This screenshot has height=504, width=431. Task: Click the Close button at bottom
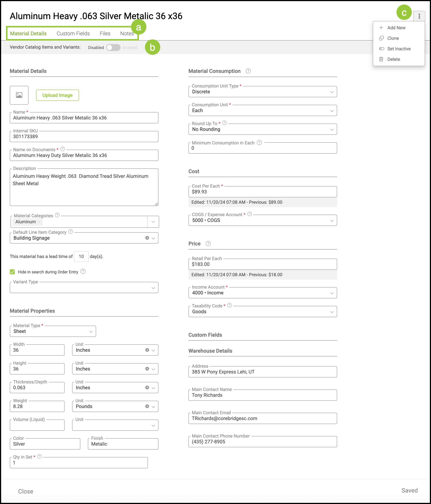tap(26, 491)
